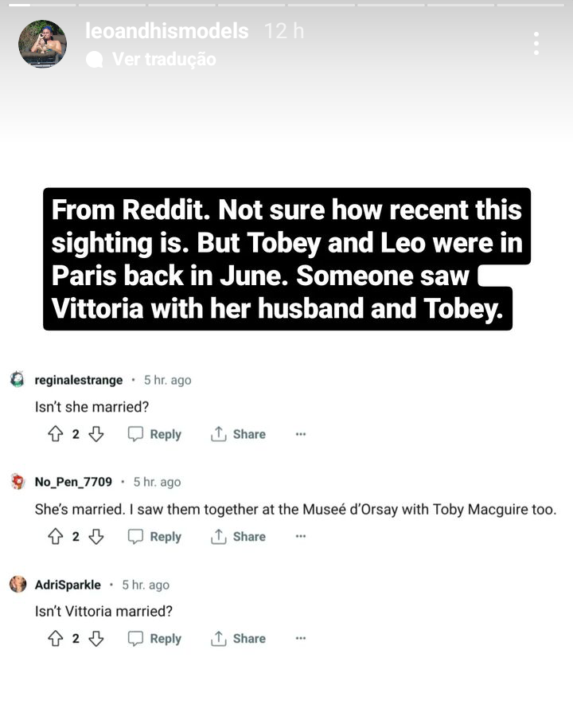Image resolution: width=573 pixels, height=728 pixels.
Task: Downvote reginalestrange's comment
Action: (95, 434)
